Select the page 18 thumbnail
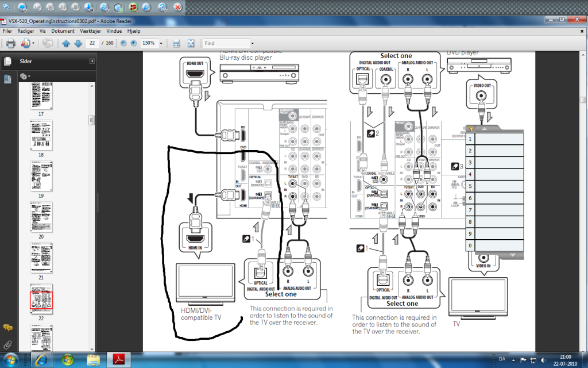The image size is (588, 368). (41, 135)
